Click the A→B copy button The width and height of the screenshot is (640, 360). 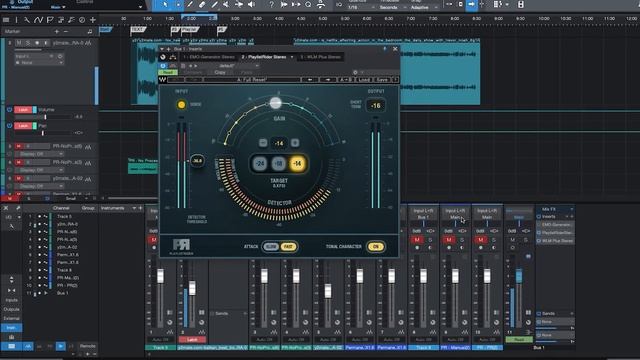[347, 80]
